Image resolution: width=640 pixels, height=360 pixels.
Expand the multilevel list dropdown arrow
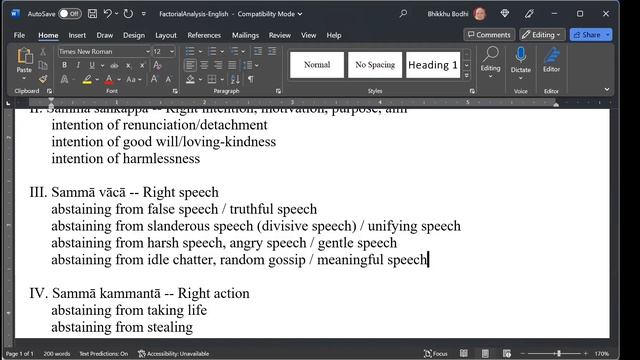pyautogui.click(x=243, y=52)
